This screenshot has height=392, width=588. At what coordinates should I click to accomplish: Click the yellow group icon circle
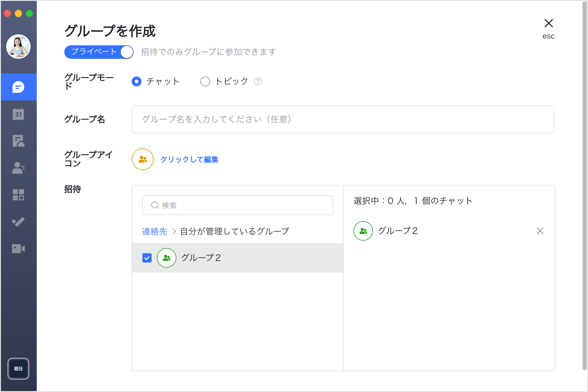pos(142,159)
